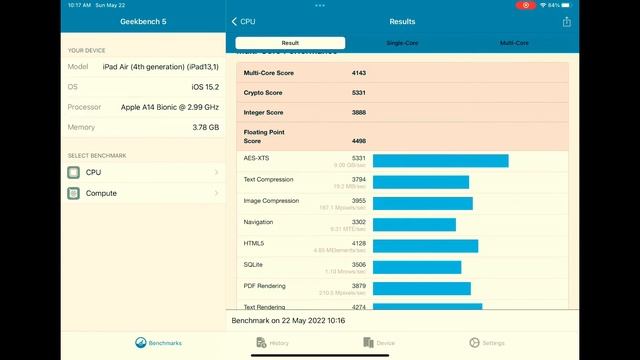Select the Text Compression score bar

(x=421, y=182)
